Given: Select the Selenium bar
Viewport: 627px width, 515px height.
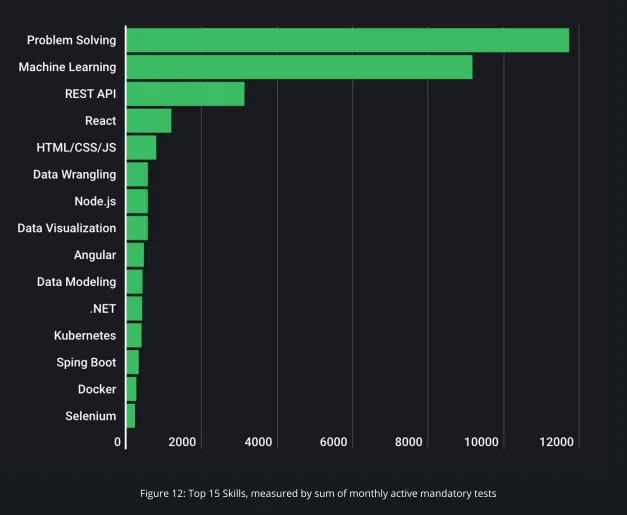Looking at the screenshot, I should (131, 416).
